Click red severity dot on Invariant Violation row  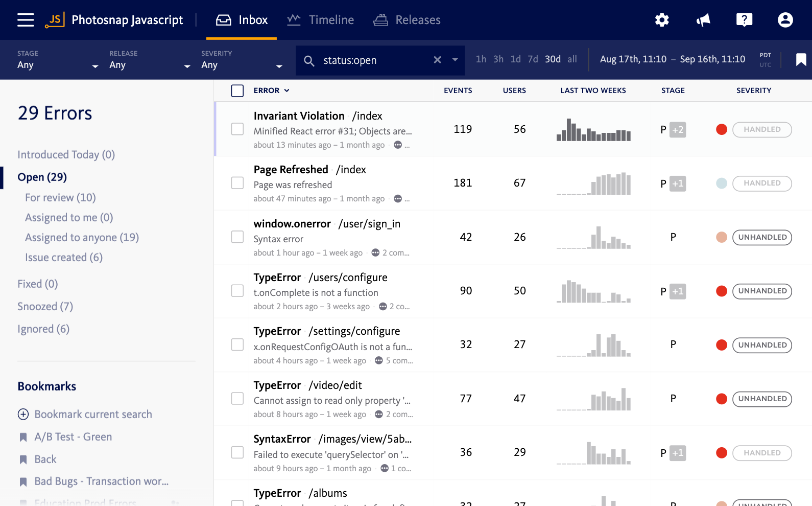722,130
